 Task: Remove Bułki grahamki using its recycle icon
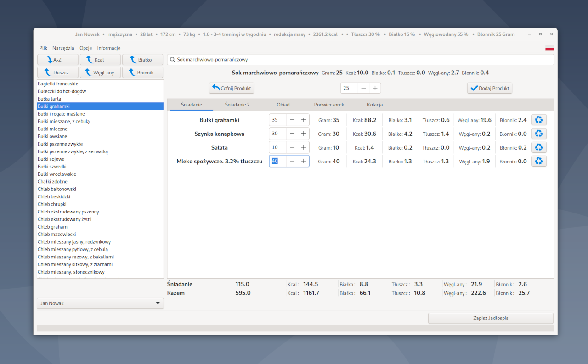pos(539,120)
